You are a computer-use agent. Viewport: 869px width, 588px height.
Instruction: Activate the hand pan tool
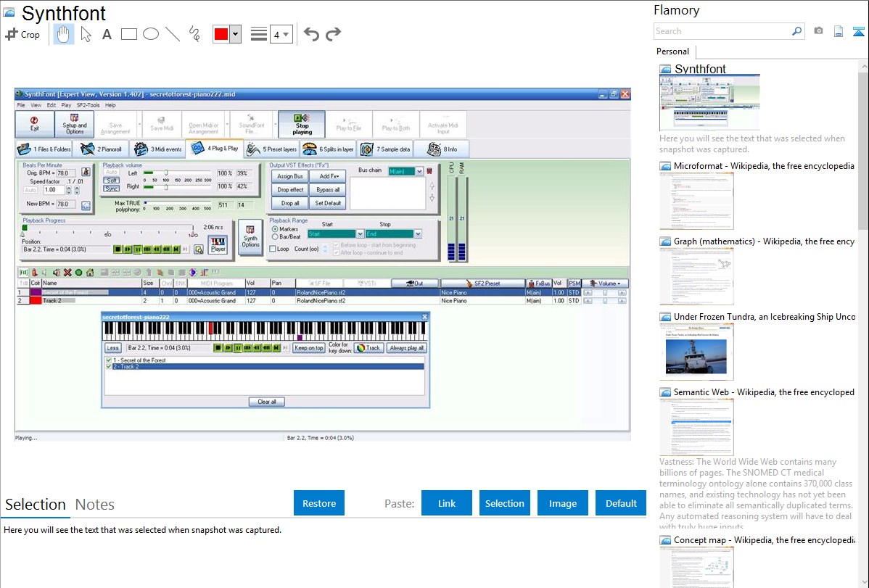pos(63,34)
